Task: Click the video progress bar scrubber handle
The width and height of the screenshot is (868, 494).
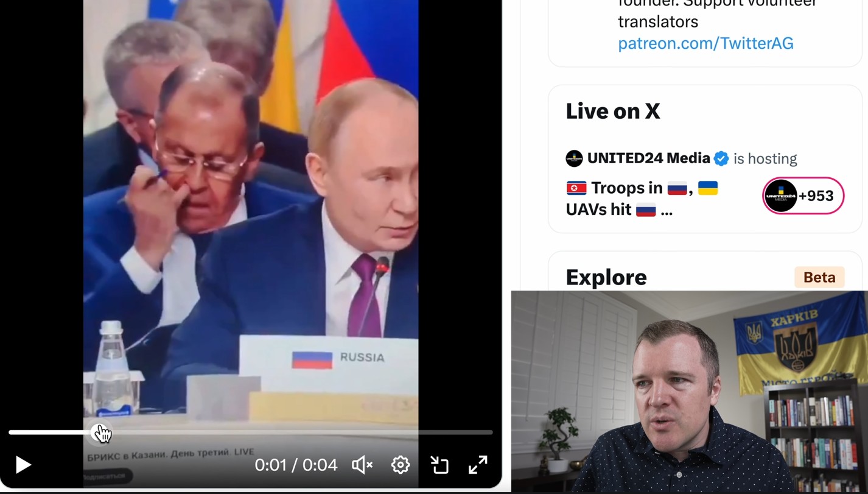Action: (x=99, y=432)
